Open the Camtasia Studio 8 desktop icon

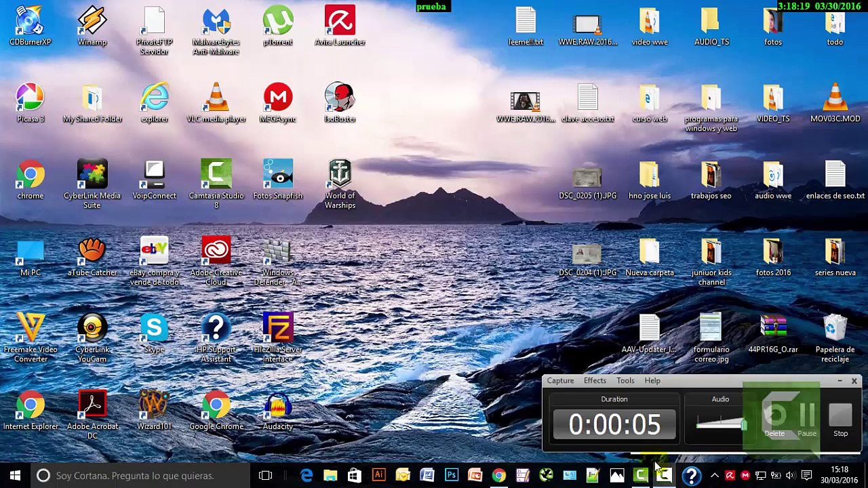point(216,183)
